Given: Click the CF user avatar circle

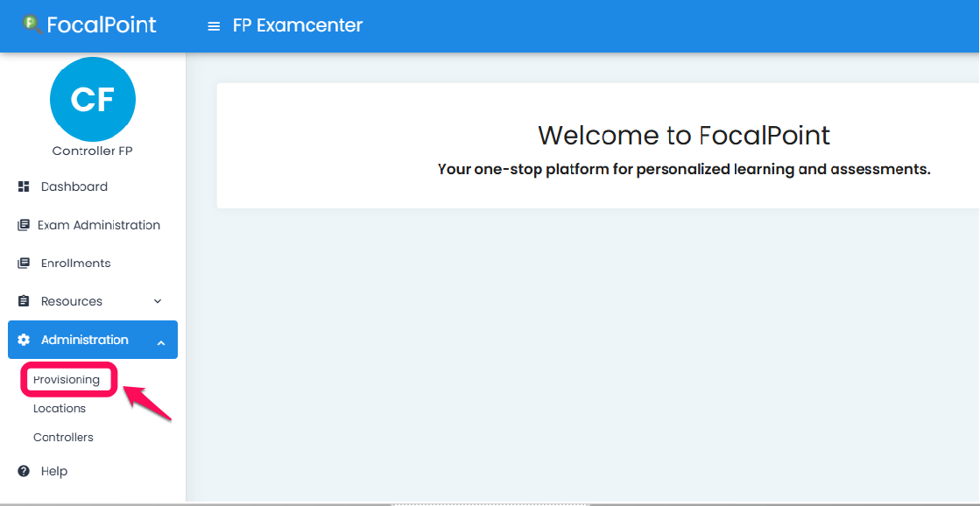Looking at the screenshot, I should [x=93, y=99].
